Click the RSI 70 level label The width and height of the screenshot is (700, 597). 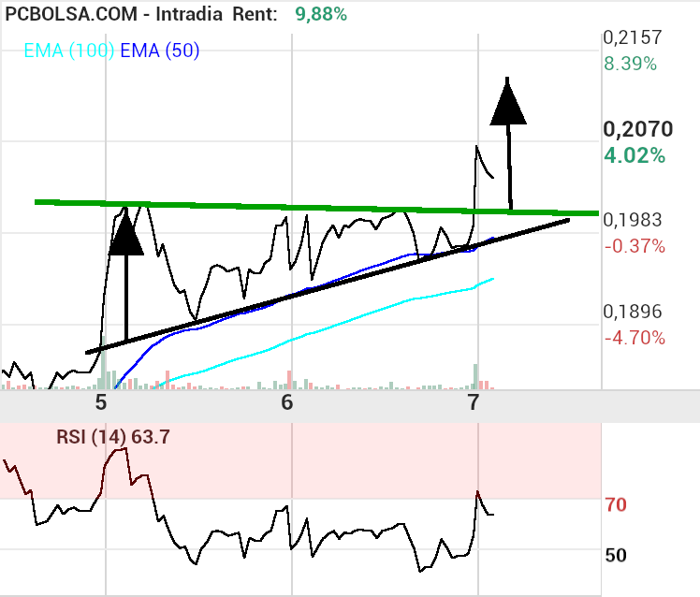click(x=616, y=505)
